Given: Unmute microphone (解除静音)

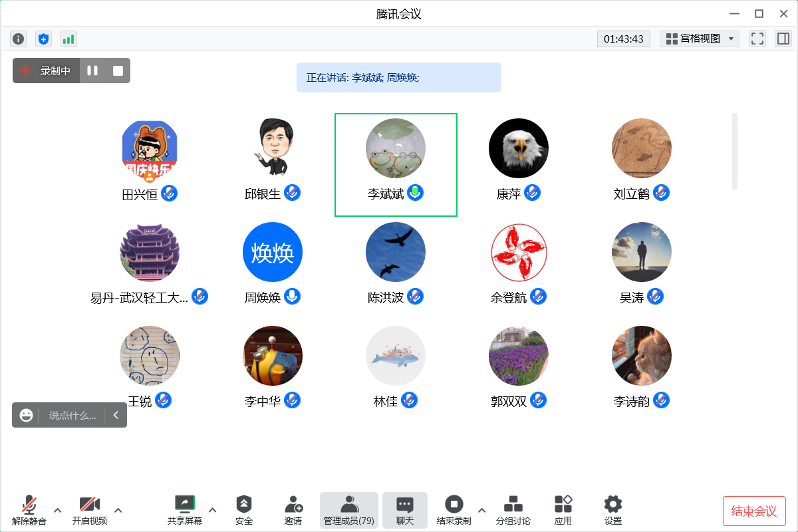Looking at the screenshot, I should pyautogui.click(x=29, y=510).
